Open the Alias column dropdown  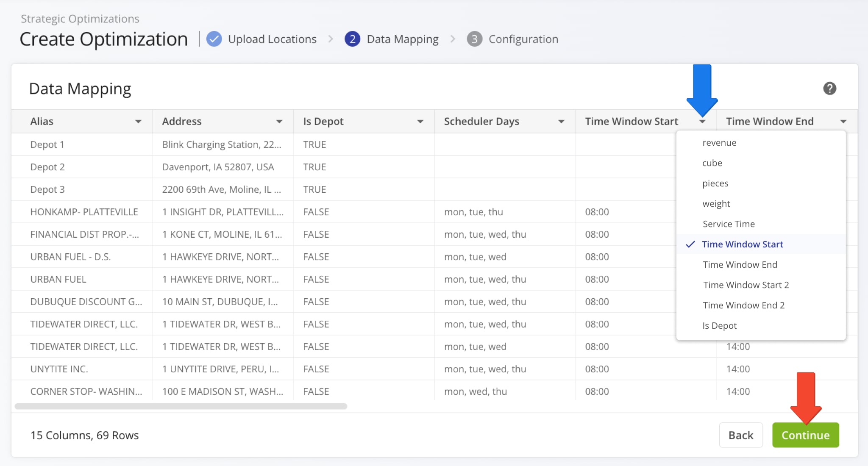point(139,121)
